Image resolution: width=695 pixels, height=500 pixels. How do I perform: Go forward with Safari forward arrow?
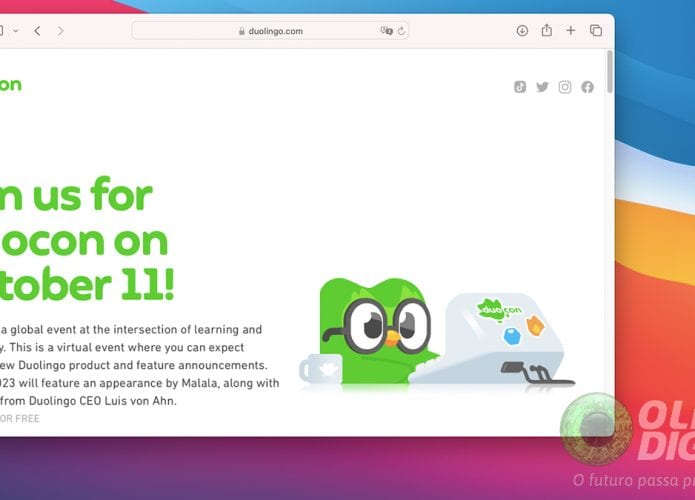coord(61,31)
